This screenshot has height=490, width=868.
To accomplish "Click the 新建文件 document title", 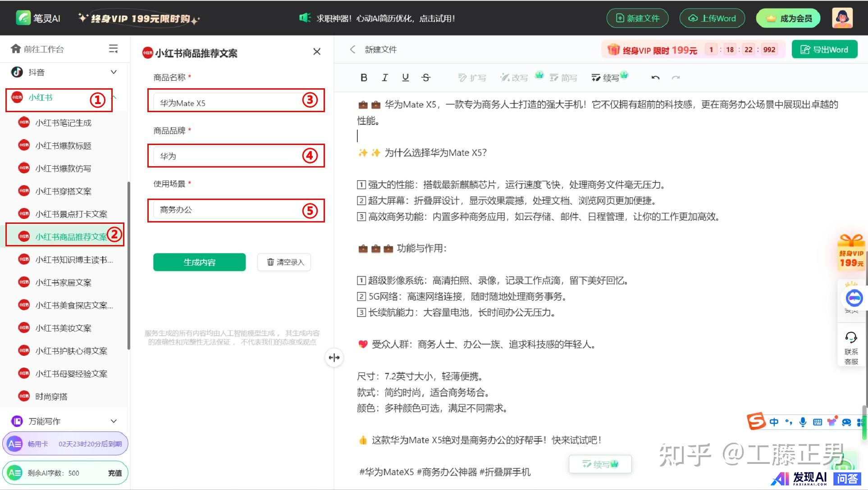I will [381, 50].
